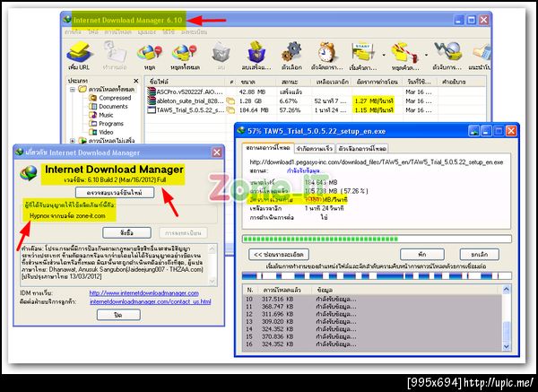Click the bottom Close button in About dialog

(118, 315)
